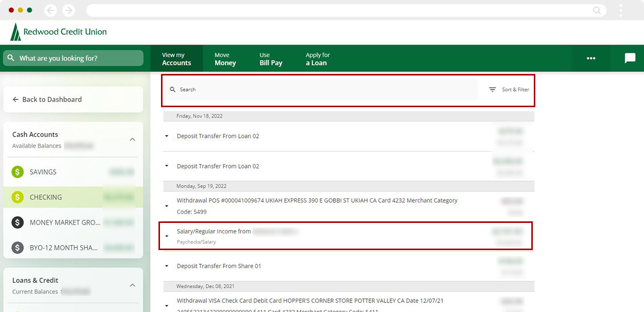Open the Apply for a Loan menu

(x=317, y=59)
